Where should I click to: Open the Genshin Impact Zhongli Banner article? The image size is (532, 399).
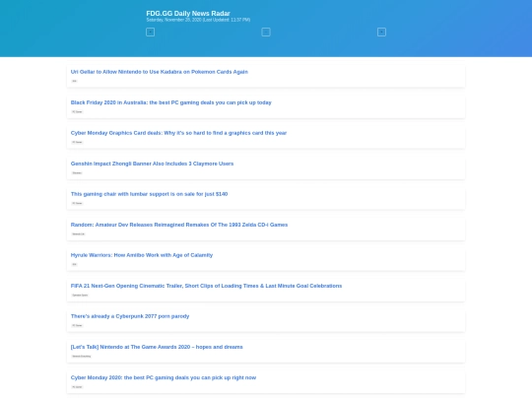pyautogui.click(x=152, y=164)
